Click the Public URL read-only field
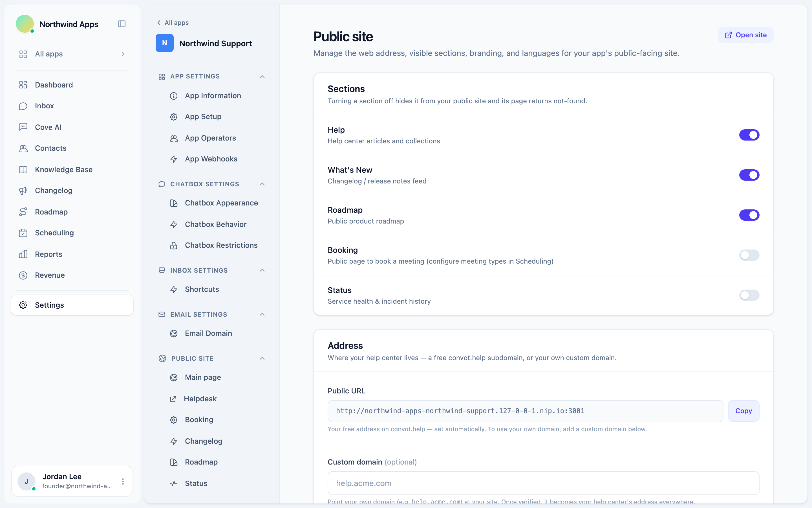The height and width of the screenshot is (508, 812). coord(526,411)
